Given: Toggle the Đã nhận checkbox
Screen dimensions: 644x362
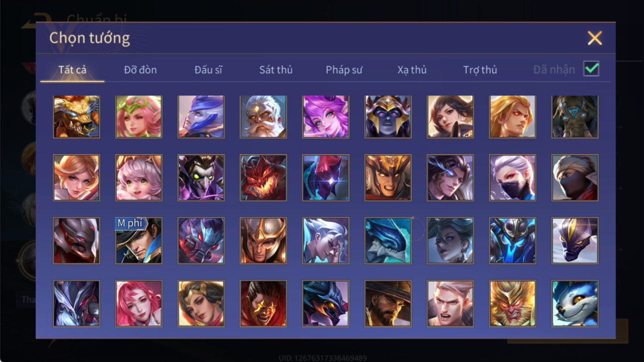Looking at the screenshot, I should coord(591,69).
